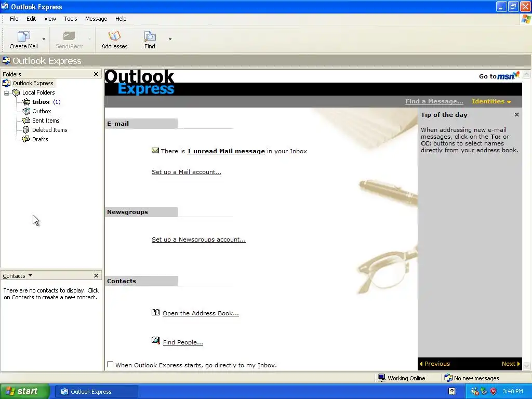This screenshot has width=532, height=399.
Task: Click the Find People icon
Action: (x=155, y=340)
